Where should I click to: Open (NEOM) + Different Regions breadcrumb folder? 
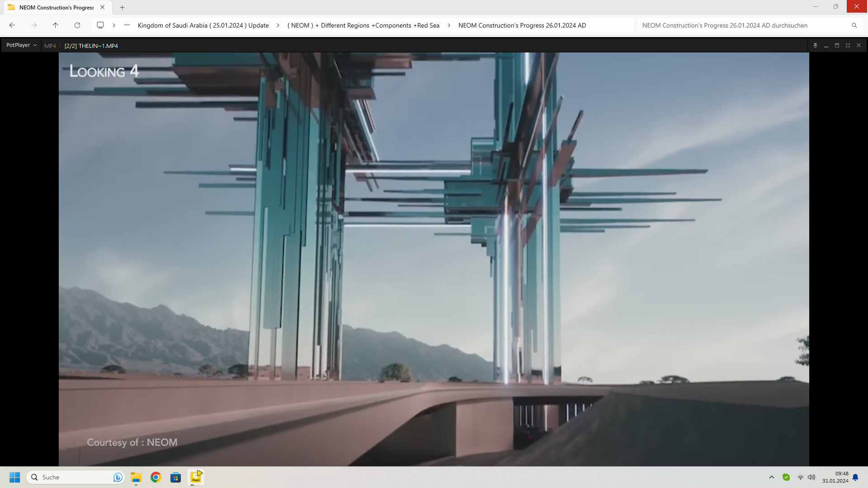click(x=363, y=25)
